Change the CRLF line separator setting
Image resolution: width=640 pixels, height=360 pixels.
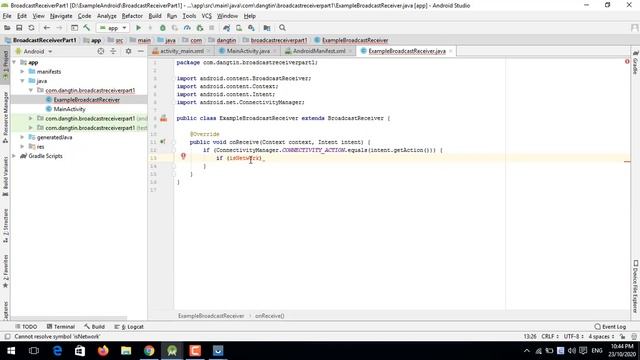(x=549, y=336)
